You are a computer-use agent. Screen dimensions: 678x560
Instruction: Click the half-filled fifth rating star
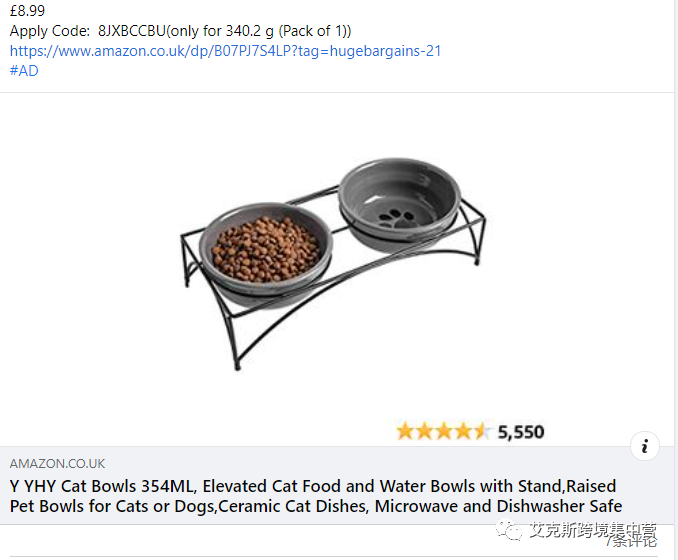pyautogui.click(x=482, y=432)
